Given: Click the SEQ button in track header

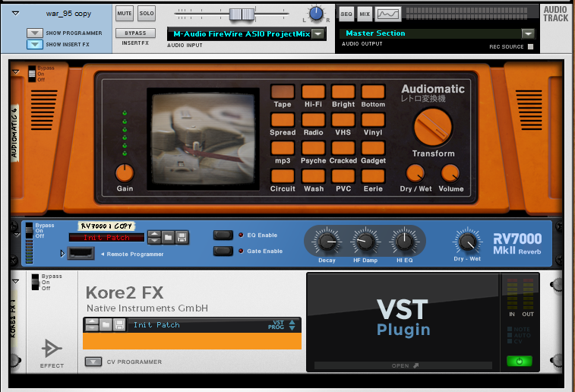Looking at the screenshot, I should tap(346, 14).
